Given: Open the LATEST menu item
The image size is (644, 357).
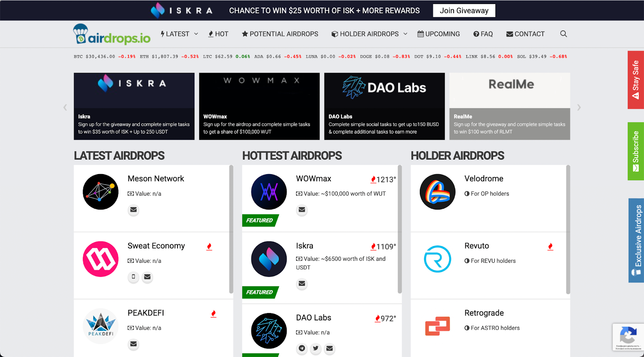Looking at the screenshot, I should pyautogui.click(x=175, y=34).
